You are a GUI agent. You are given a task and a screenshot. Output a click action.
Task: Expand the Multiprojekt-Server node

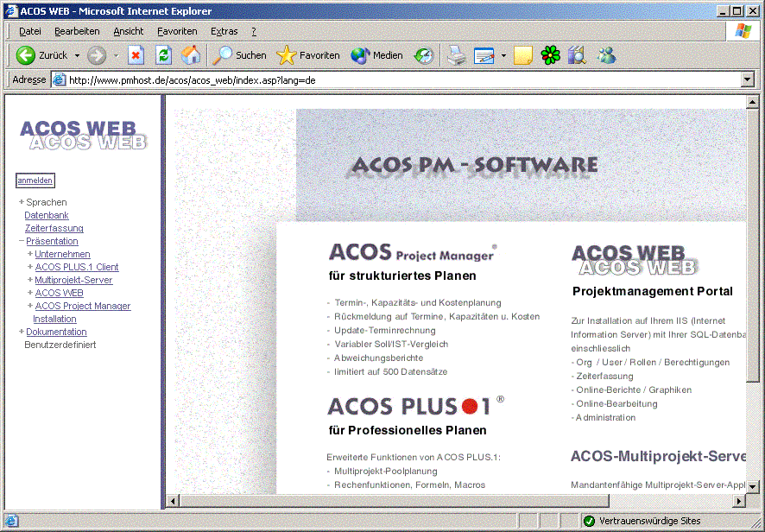(x=30, y=279)
